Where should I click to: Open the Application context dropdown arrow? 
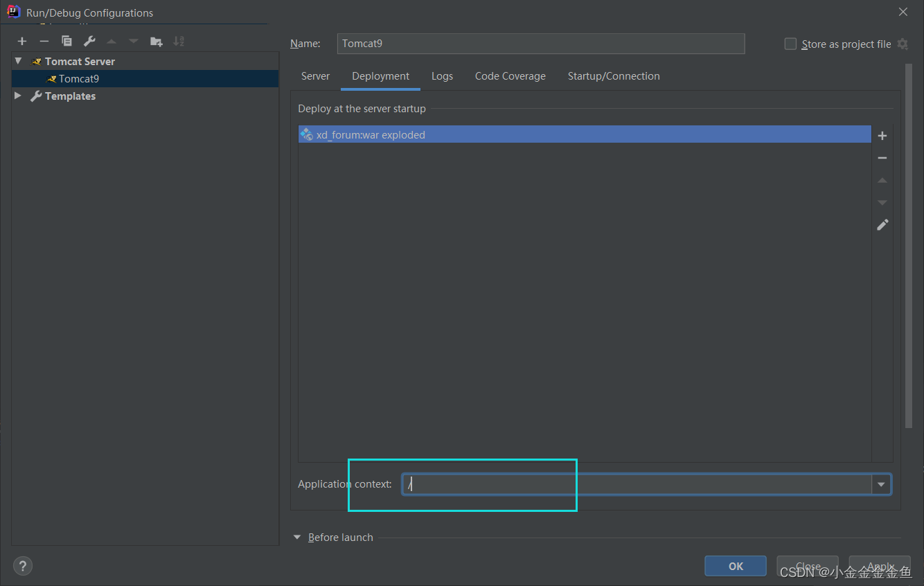[881, 484]
